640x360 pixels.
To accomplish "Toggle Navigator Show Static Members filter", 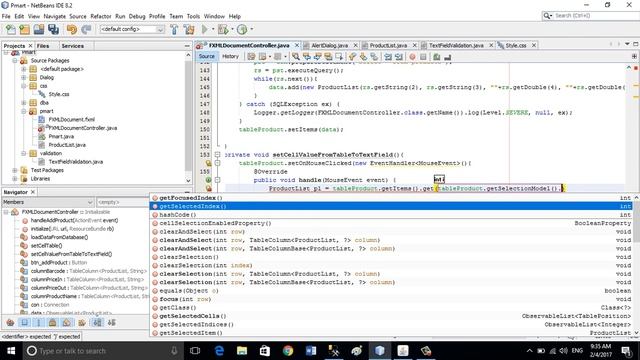I will tap(38, 322).
